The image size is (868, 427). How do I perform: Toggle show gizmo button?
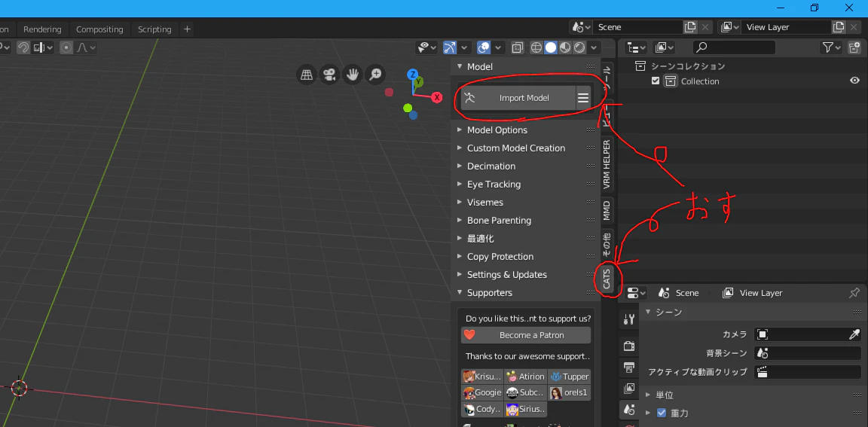coord(450,47)
